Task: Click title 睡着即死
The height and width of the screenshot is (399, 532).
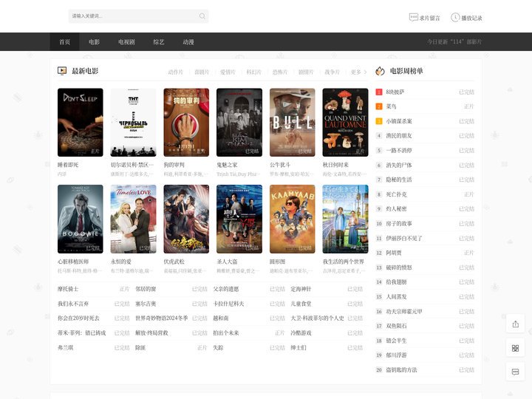Action: 68,165
